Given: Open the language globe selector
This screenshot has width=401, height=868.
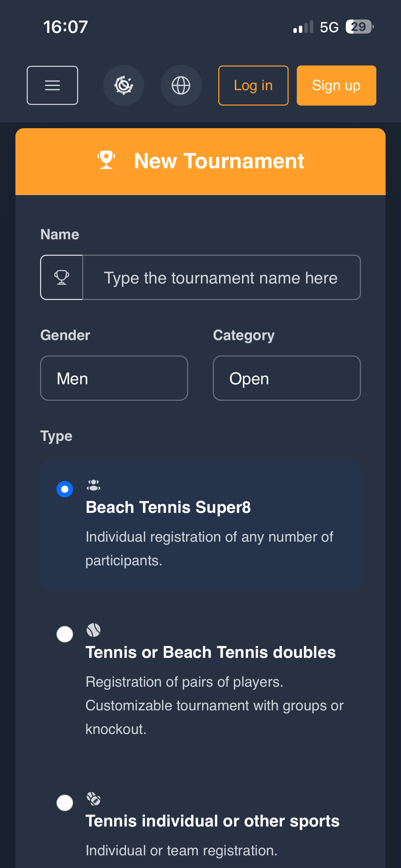Looking at the screenshot, I should [181, 85].
